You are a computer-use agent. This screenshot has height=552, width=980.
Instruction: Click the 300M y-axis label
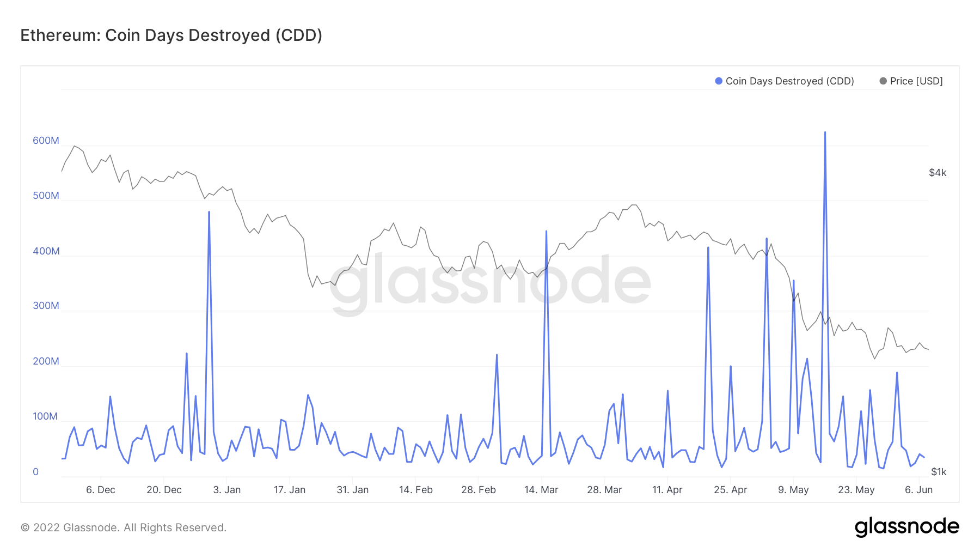pyautogui.click(x=46, y=306)
